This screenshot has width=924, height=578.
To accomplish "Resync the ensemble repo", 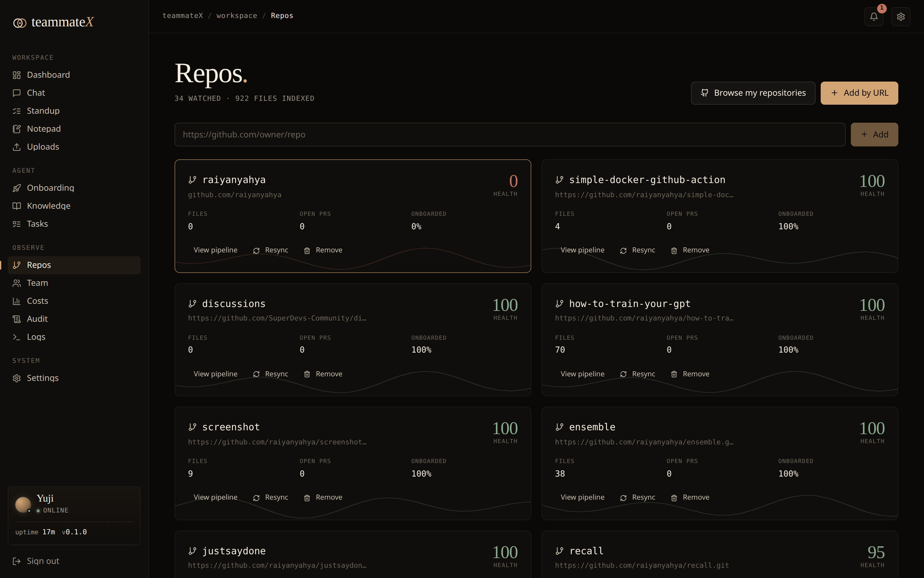I will [637, 497].
